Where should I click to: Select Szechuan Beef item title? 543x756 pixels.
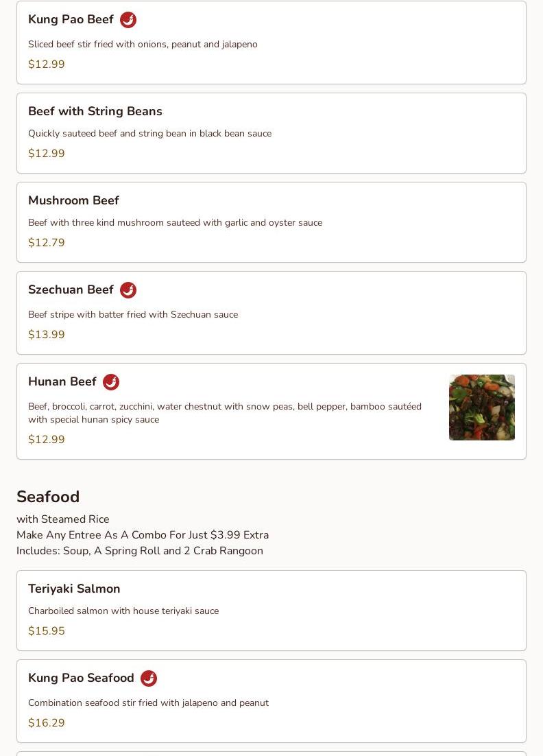71,290
